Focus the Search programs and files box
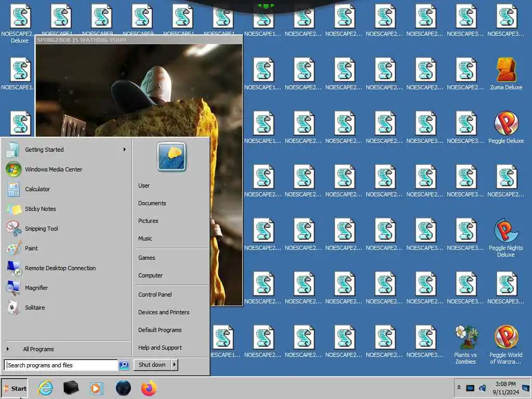Viewport: 532px width, 399px height. [x=61, y=365]
